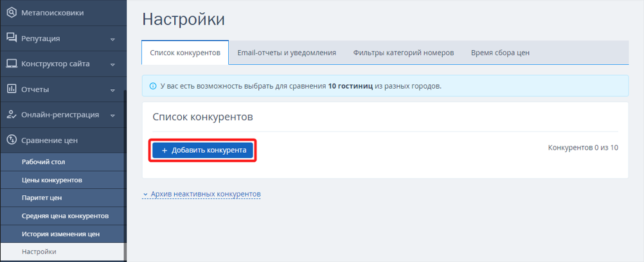This screenshot has height=262, width=644.
Task: Click the Метапоисковики magnifier icon
Action: [x=12, y=13]
